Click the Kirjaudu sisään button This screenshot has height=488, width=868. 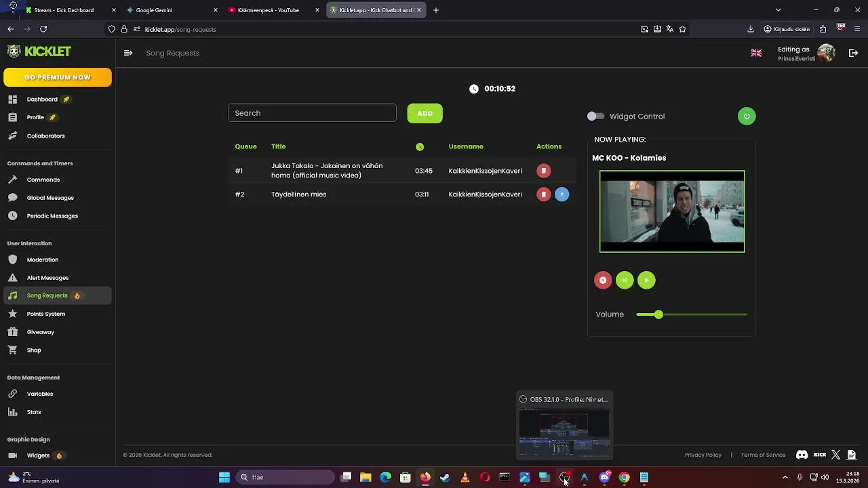click(787, 29)
